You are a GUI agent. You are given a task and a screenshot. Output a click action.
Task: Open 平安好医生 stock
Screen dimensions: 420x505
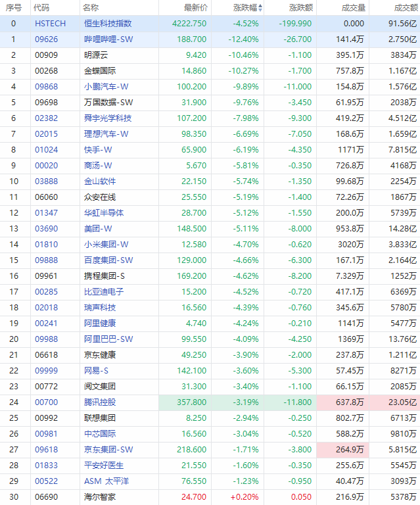[104, 466]
